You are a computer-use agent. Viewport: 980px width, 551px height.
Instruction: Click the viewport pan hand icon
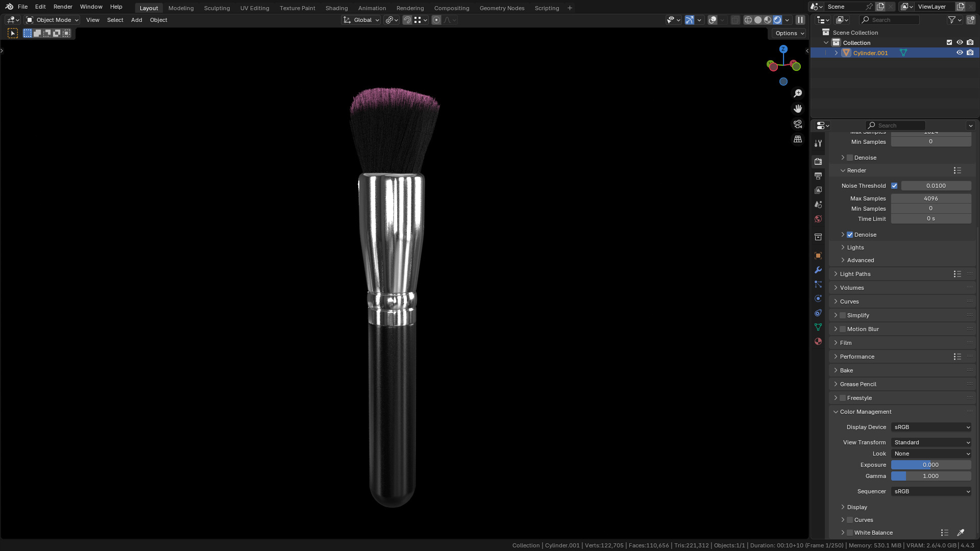[x=798, y=109]
